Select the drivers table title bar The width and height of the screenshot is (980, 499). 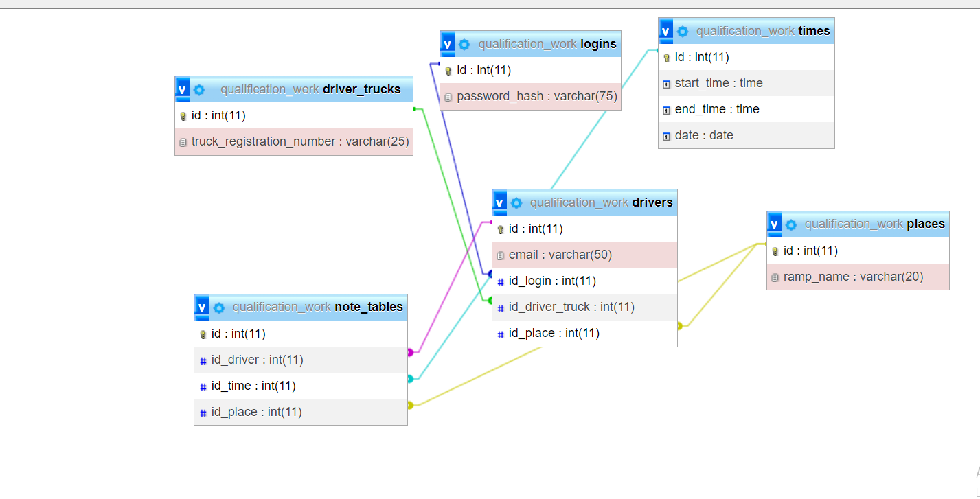click(x=601, y=202)
